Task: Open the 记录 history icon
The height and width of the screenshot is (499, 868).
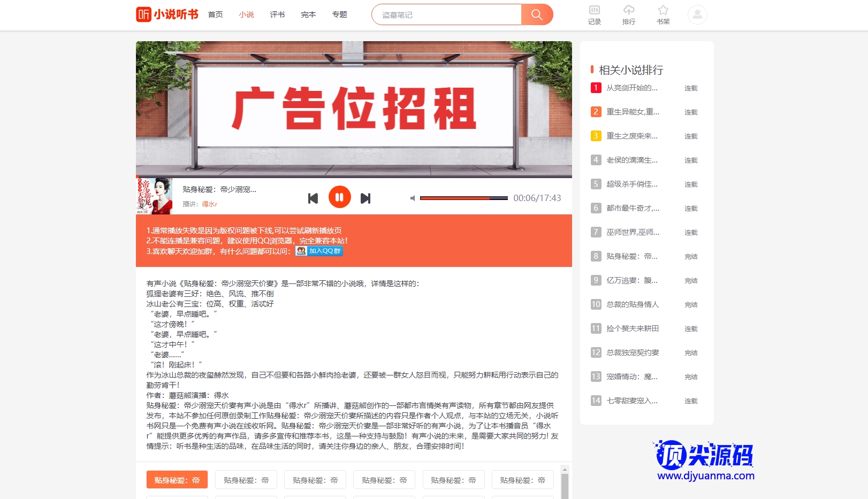Action: click(x=594, y=14)
